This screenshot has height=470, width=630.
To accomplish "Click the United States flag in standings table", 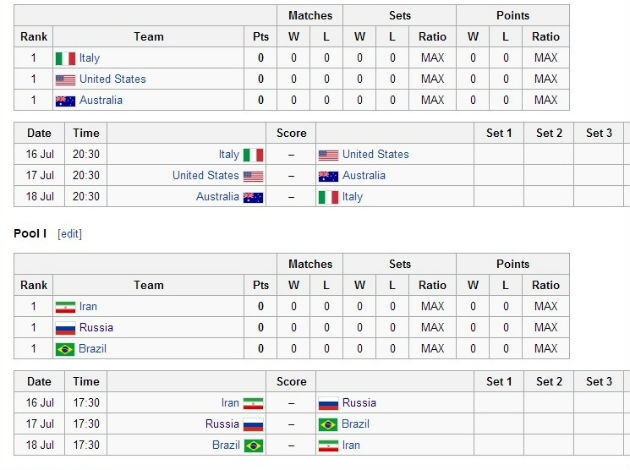I will (65, 79).
